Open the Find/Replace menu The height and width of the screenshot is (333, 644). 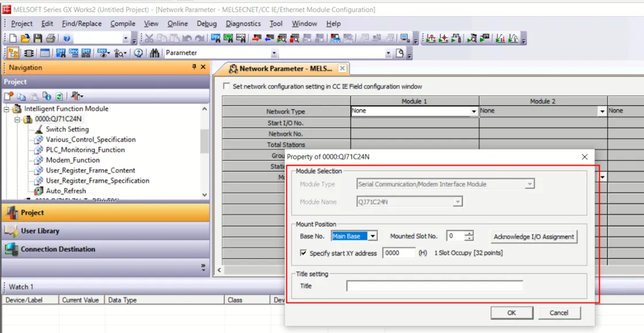82,24
